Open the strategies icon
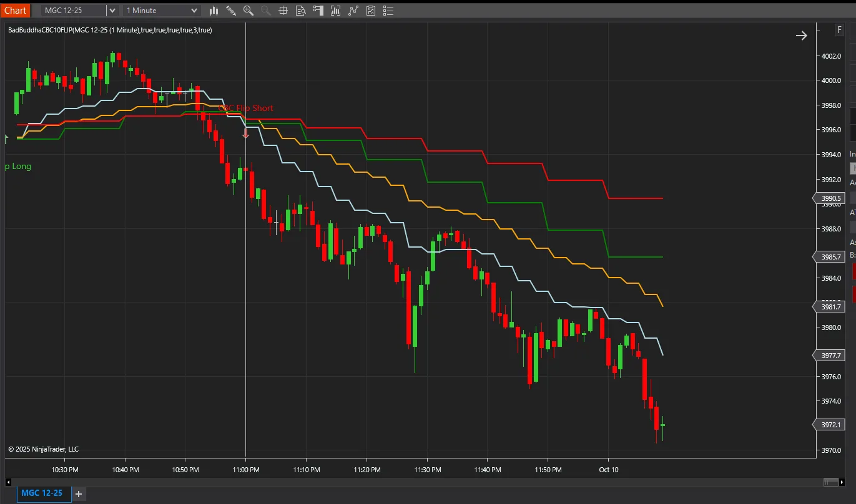Screen dimensions: 856x504 371,10
